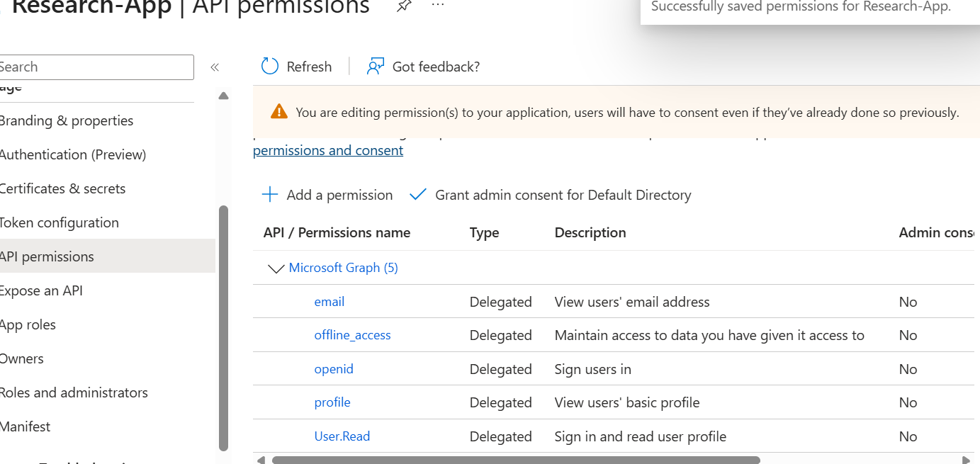This screenshot has width=980, height=464.
Task: Click the editing permissions warning banner text
Action: click(627, 112)
